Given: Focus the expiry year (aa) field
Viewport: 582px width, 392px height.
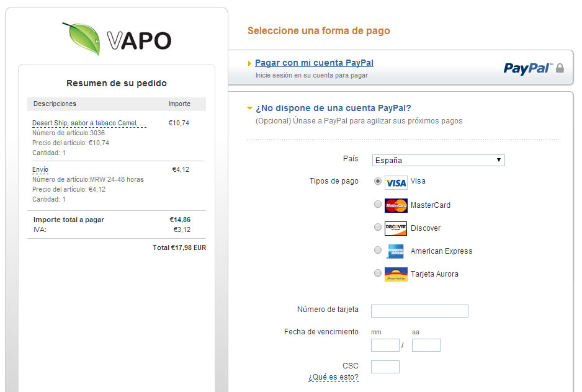Looking at the screenshot, I should coord(426,345).
